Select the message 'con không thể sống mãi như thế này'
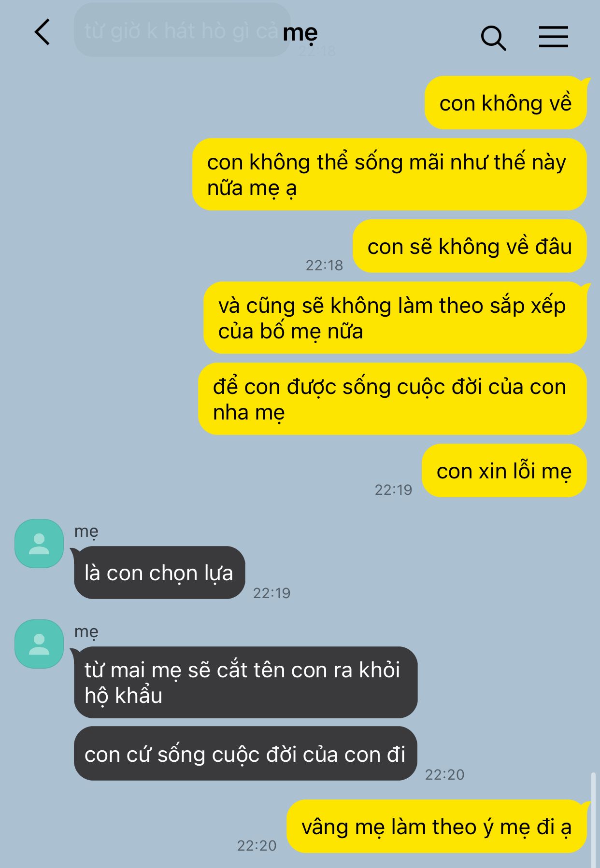 tap(389, 174)
